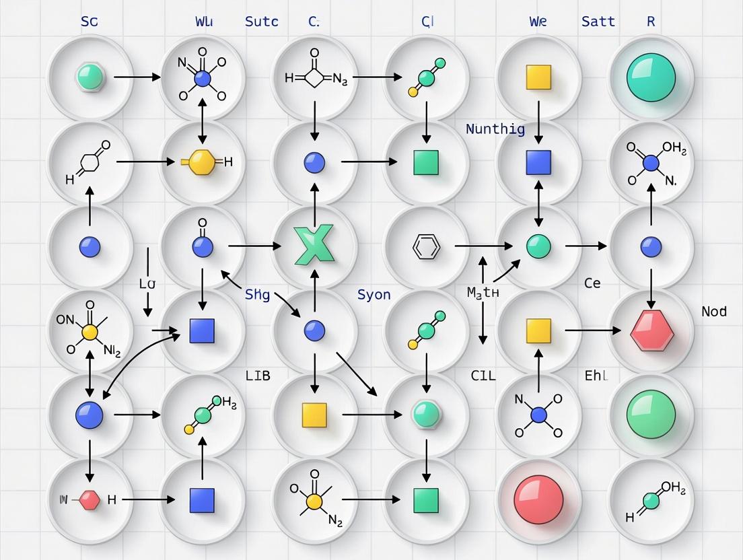Open the Syon link

[x=374, y=295]
